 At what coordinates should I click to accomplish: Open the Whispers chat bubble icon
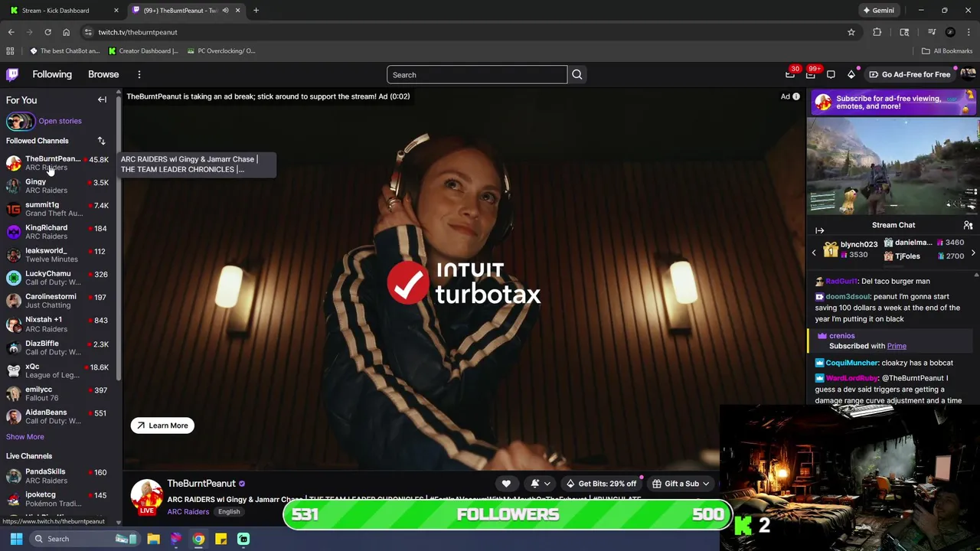(x=831, y=74)
